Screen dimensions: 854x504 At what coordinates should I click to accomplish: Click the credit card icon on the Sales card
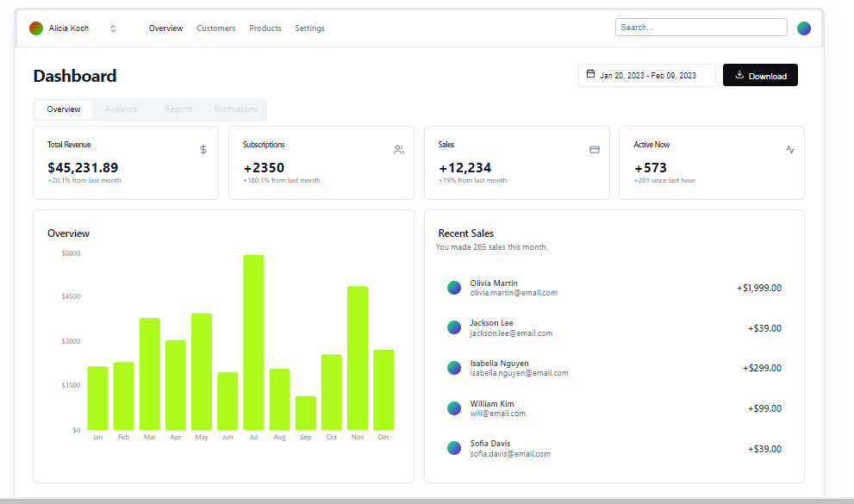(x=595, y=149)
